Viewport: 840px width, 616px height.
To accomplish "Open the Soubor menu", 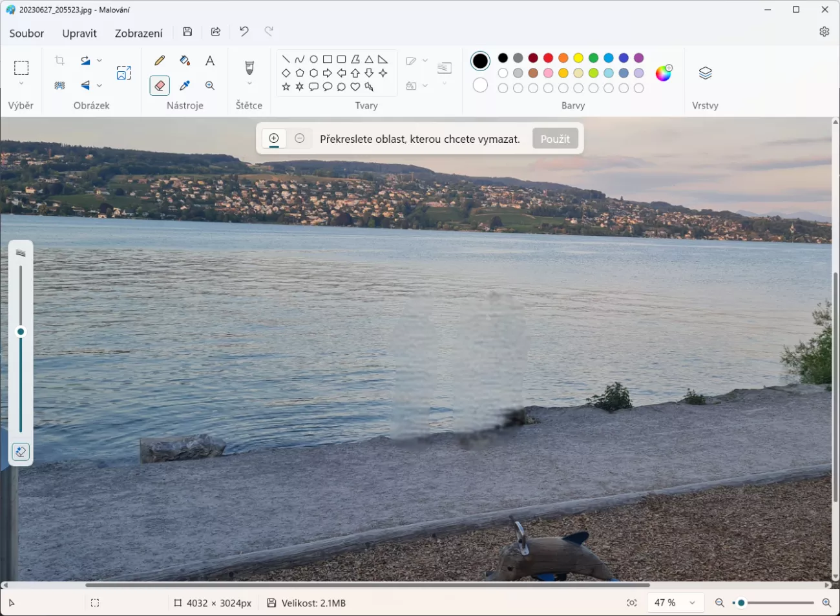I will 26,33.
